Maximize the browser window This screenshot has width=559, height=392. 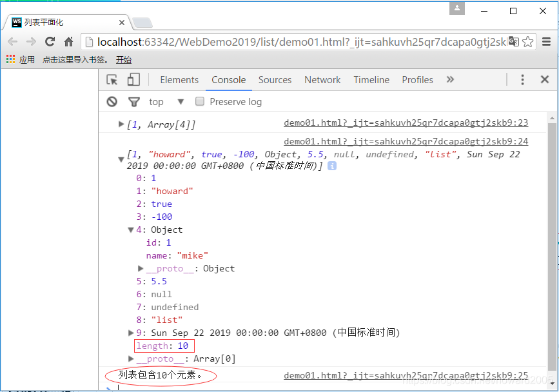(513, 11)
